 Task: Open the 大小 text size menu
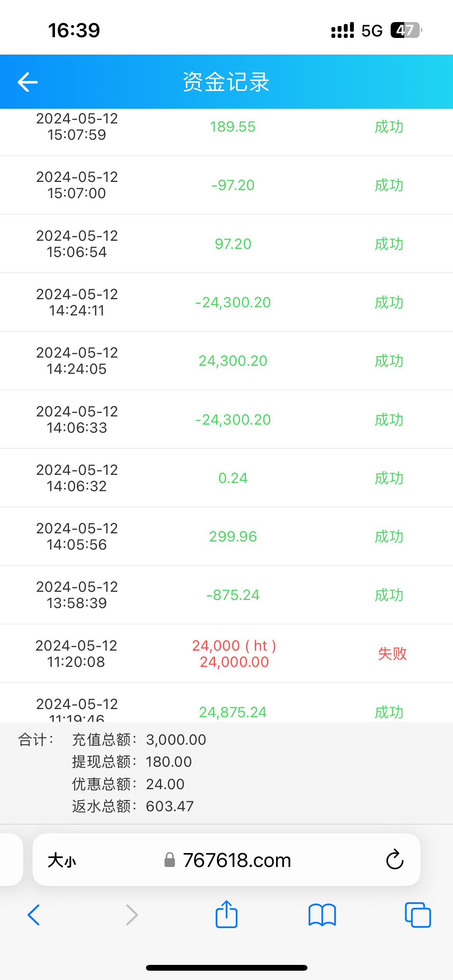(62, 861)
